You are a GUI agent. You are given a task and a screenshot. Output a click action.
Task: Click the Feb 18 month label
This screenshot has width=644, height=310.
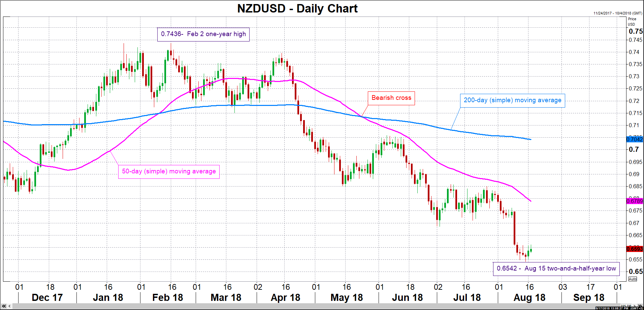point(167,298)
